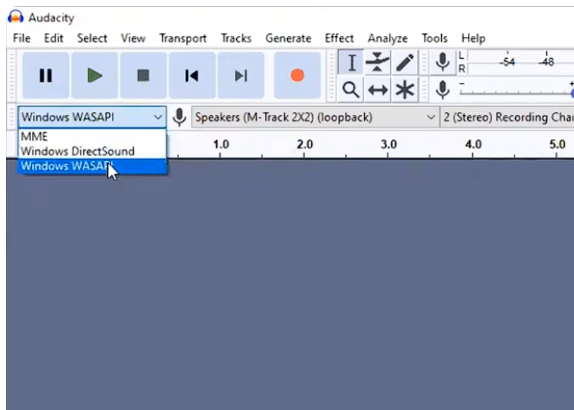Click the Pause transport button
Image resolution: width=574 pixels, height=410 pixels.
pos(46,76)
